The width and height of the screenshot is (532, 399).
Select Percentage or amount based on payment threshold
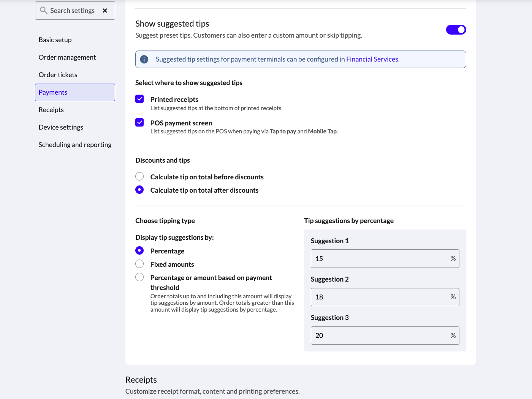click(x=139, y=277)
